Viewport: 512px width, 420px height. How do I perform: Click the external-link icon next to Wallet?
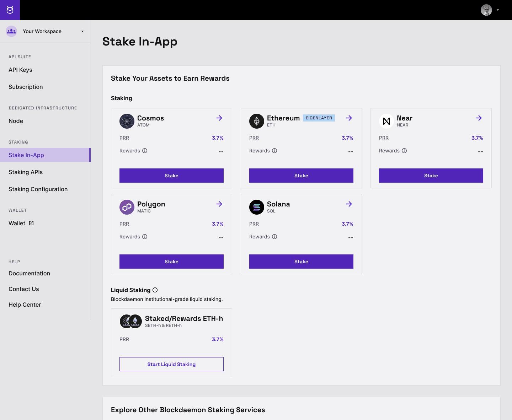(31, 223)
